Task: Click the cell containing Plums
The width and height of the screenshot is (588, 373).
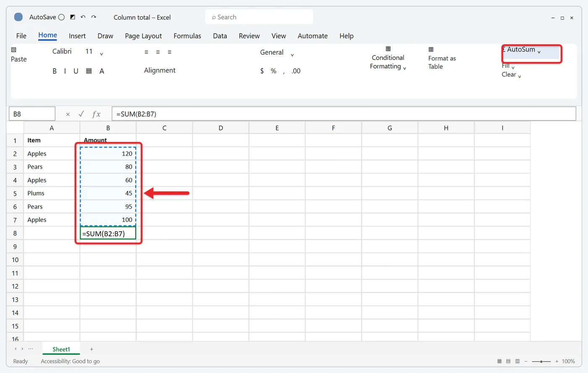Action: 52,193
